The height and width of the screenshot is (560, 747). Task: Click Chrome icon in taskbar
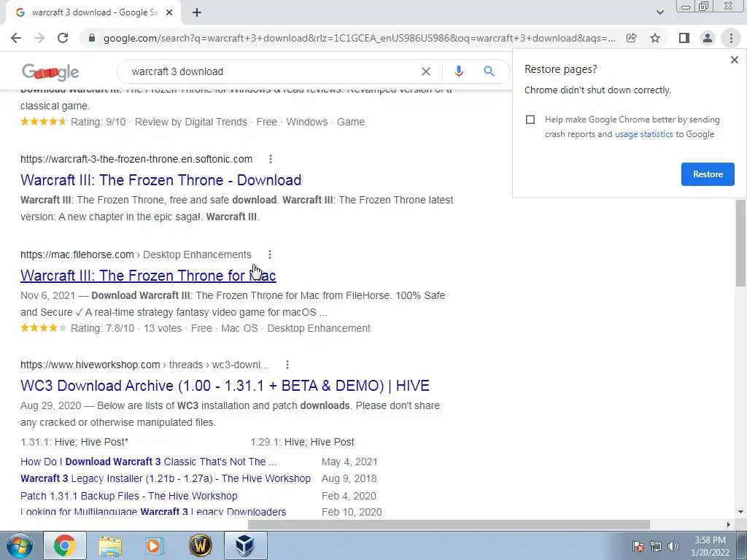point(65,545)
